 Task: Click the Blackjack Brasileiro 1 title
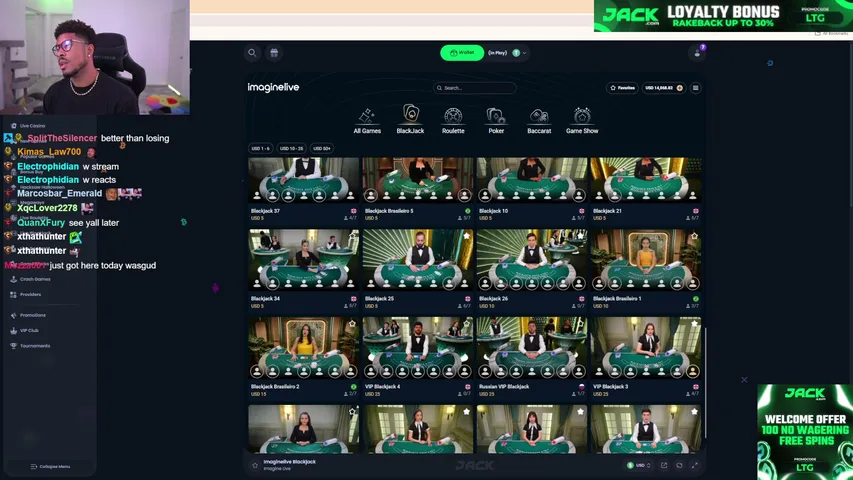point(617,298)
